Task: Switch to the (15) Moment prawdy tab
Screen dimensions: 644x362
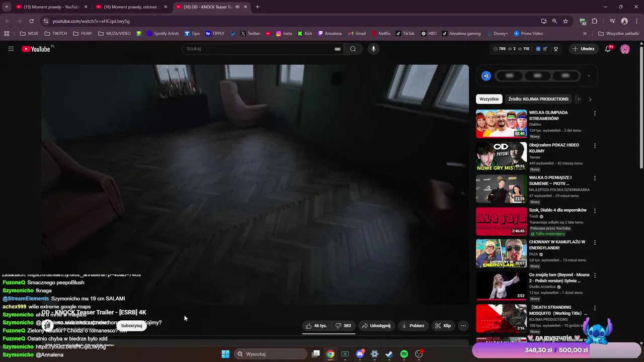Action: click(51, 7)
